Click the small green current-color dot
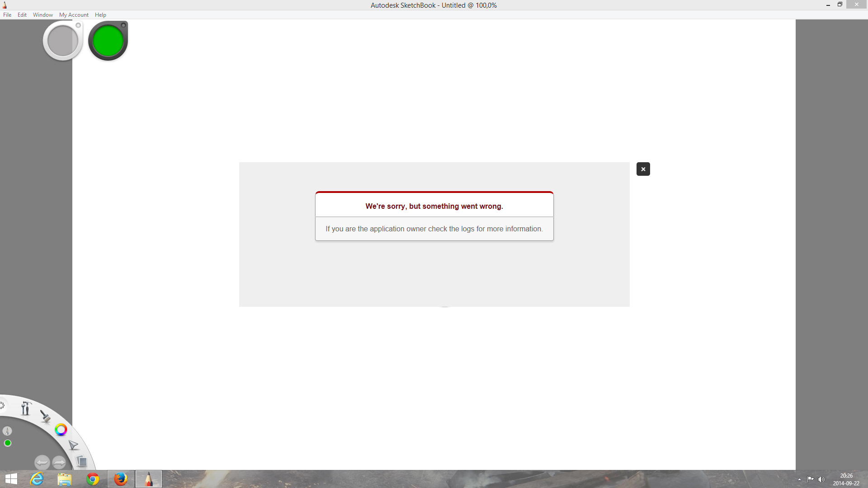Viewport: 868px width, 488px height. (8, 443)
